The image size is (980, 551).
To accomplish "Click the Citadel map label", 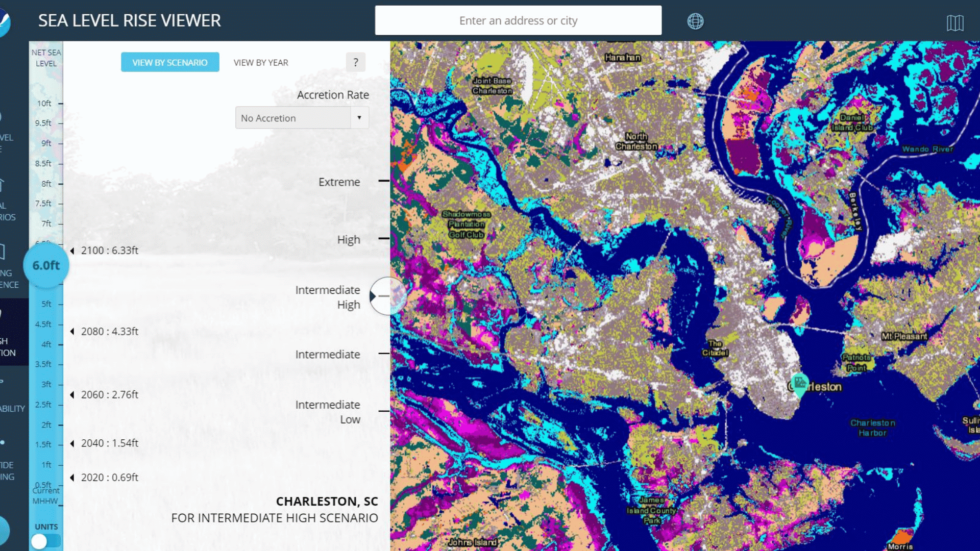I will click(x=715, y=348).
